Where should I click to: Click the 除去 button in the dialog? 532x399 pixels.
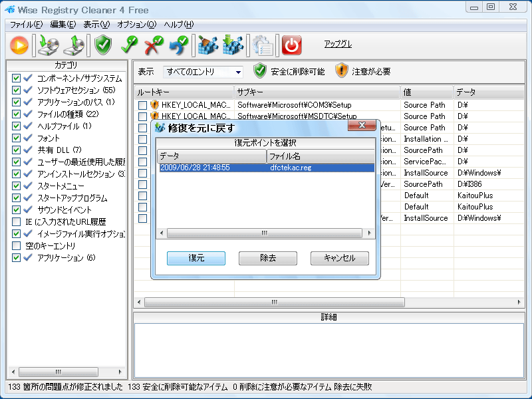(268, 258)
